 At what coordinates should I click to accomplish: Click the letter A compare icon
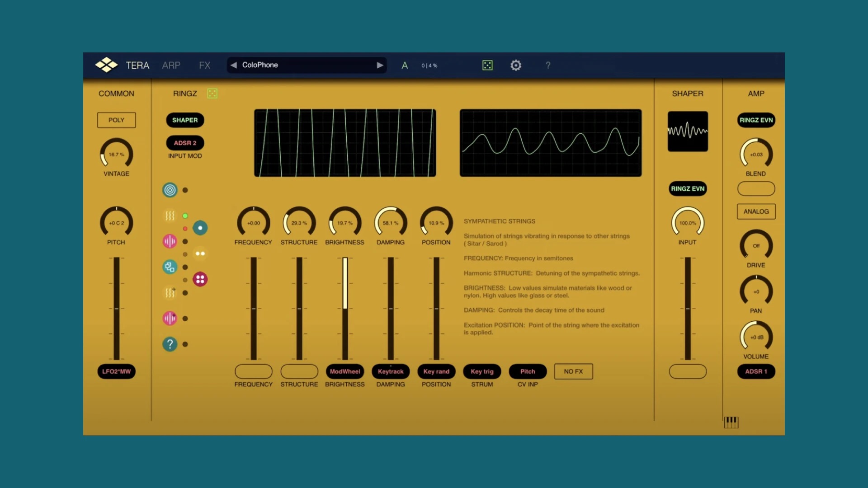coord(405,66)
